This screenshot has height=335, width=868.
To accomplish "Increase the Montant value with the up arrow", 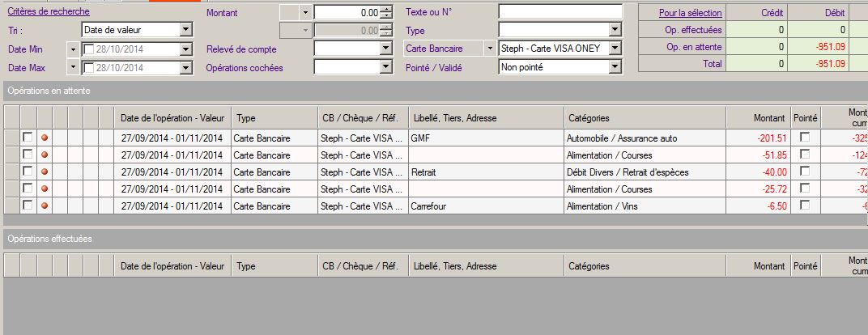I will point(386,9).
